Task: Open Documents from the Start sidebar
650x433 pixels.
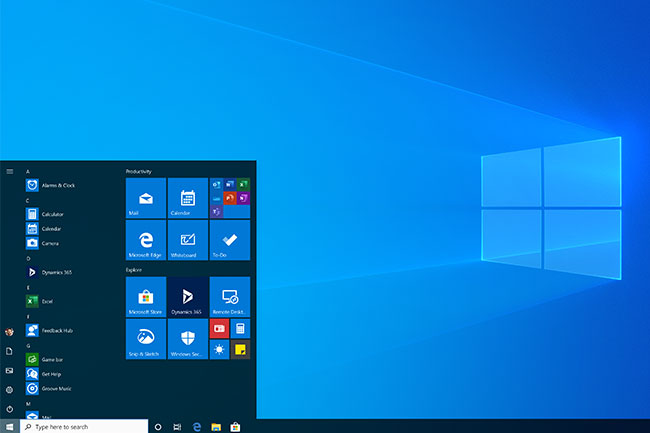Action: 10,351
